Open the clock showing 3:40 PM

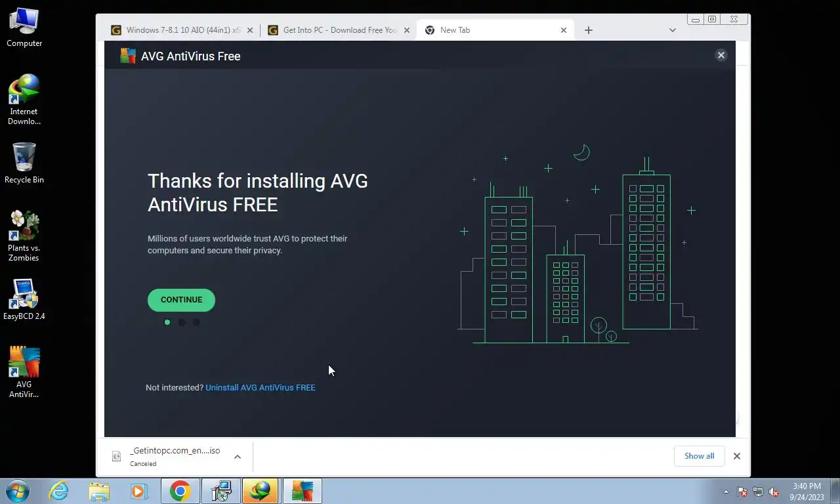(807, 492)
